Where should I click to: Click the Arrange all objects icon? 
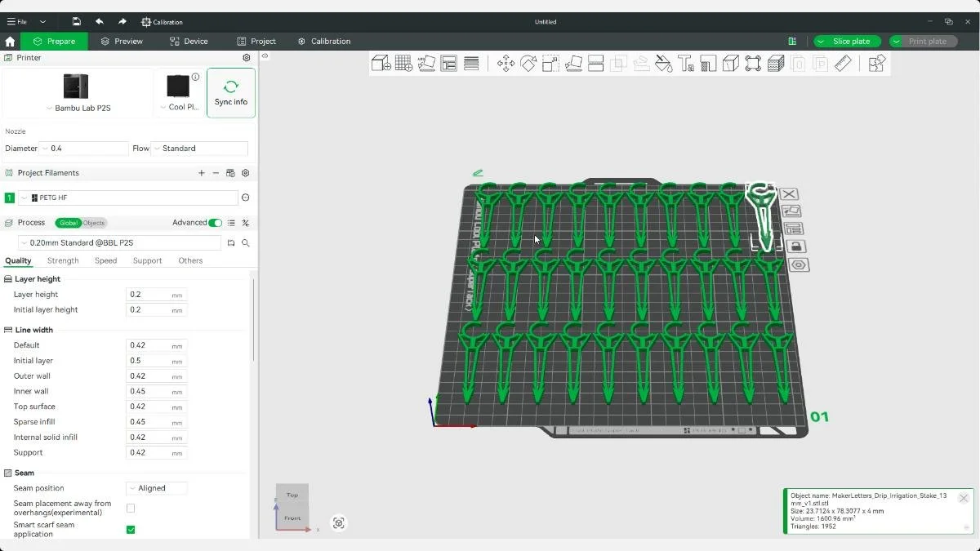point(448,63)
